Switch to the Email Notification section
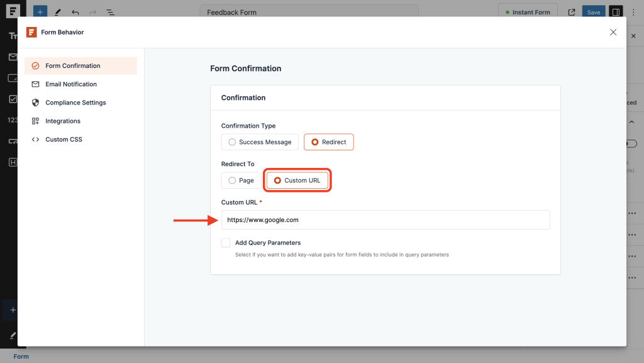The image size is (644, 363). point(71,84)
